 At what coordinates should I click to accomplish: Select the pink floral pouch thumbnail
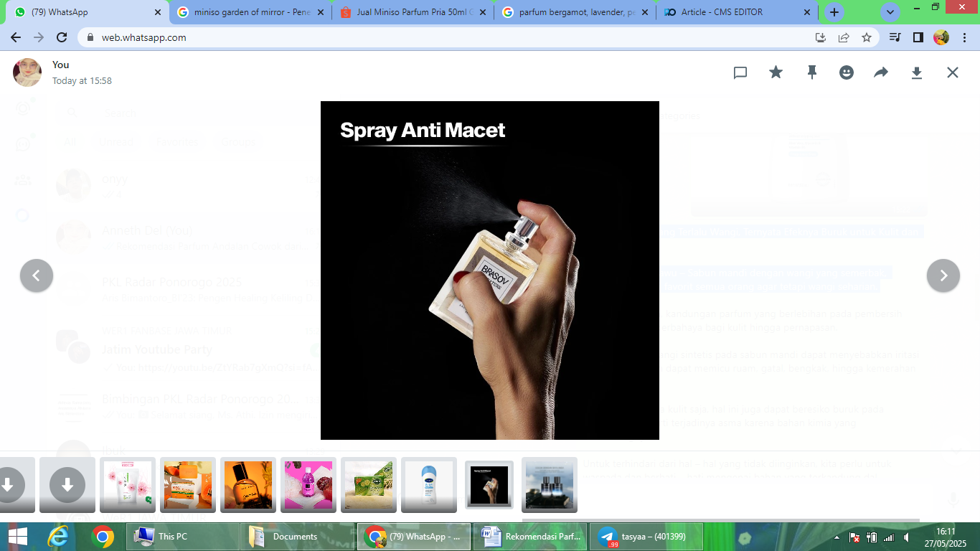pos(128,485)
